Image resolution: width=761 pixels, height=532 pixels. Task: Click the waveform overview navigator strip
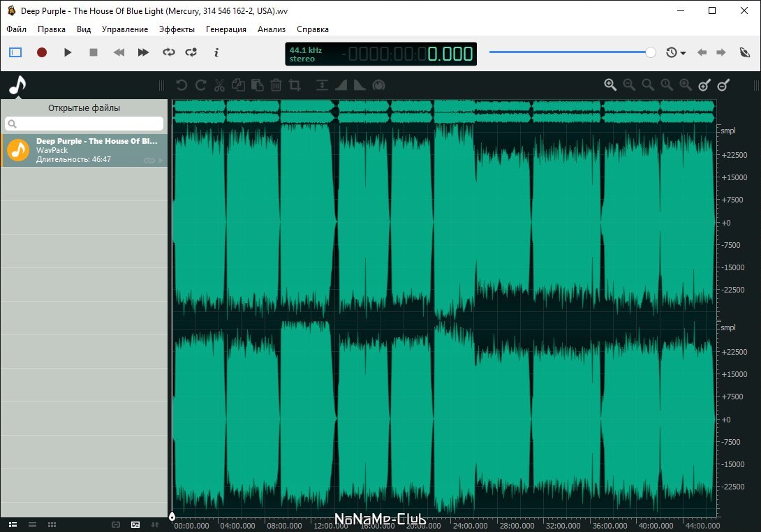pyautogui.click(x=443, y=111)
